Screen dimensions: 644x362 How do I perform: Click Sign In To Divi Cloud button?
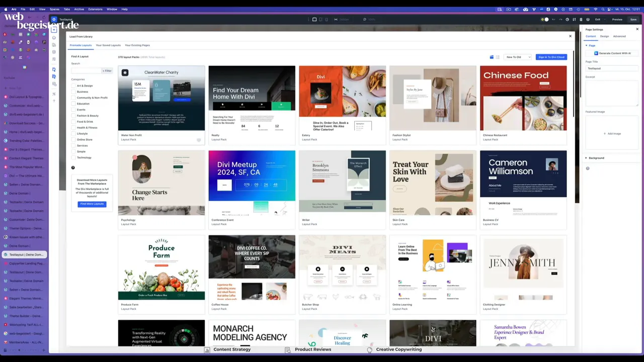point(551,57)
